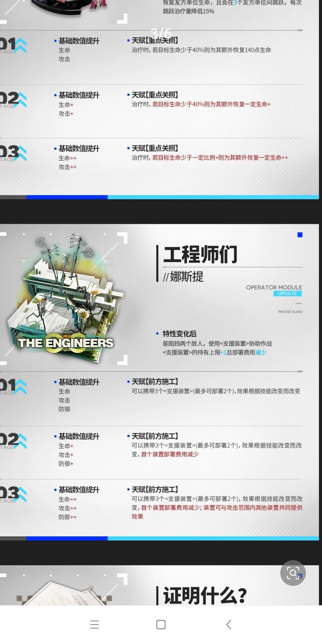Tap red text 若目标生命少于一定比例+则为其额外恢复一定生命++
Image resolution: width=322 pixels, height=644 pixels.
(x=220, y=158)
